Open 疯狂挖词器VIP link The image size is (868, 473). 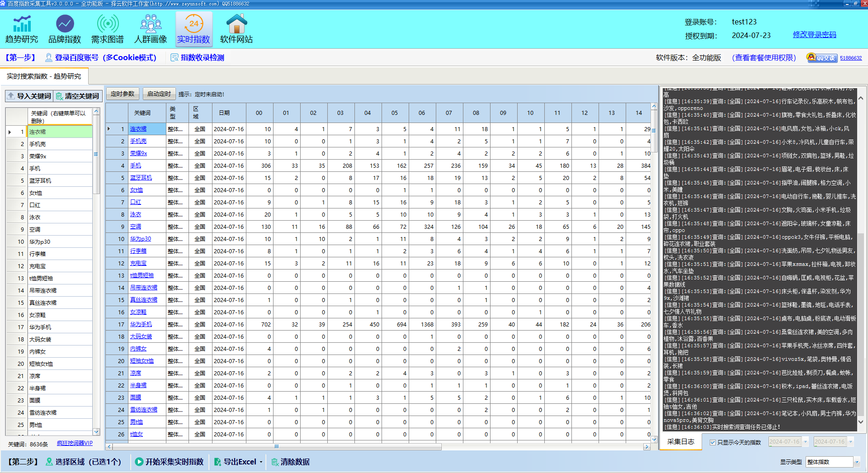point(75,443)
